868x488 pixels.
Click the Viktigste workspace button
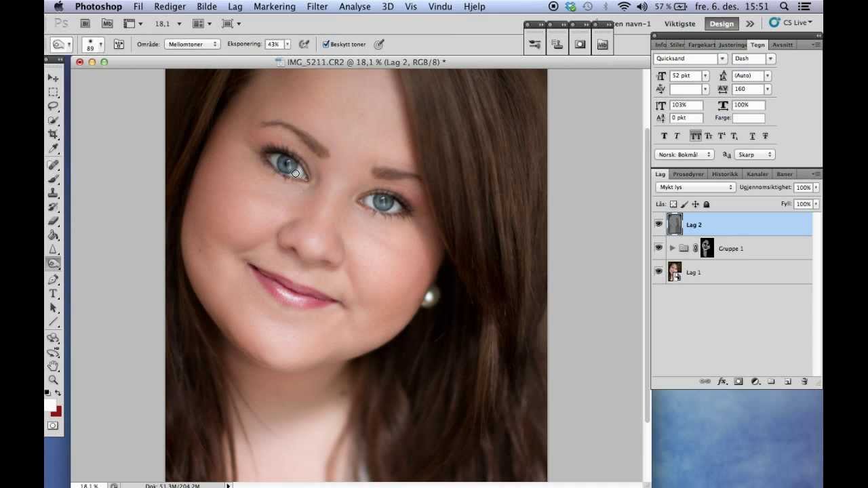coord(680,24)
